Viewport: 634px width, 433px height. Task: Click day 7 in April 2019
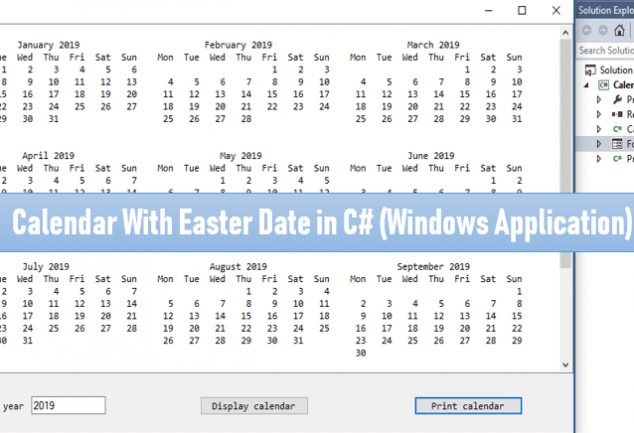click(x=134, y=181)
